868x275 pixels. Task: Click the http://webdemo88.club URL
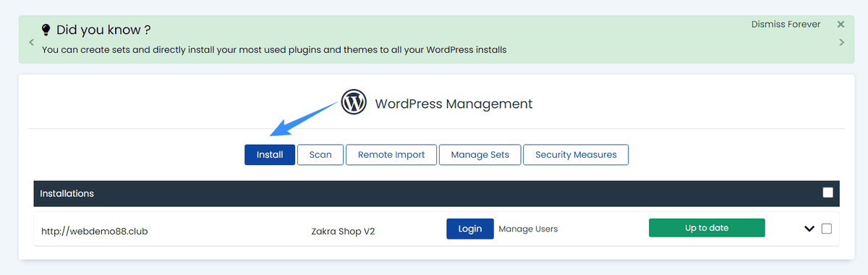95,232
